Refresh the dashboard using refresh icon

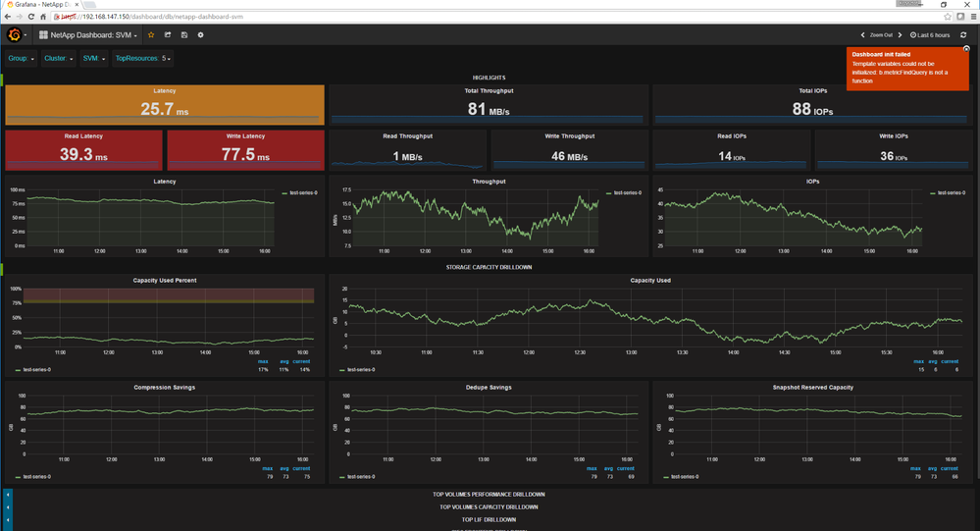(963, 35)
